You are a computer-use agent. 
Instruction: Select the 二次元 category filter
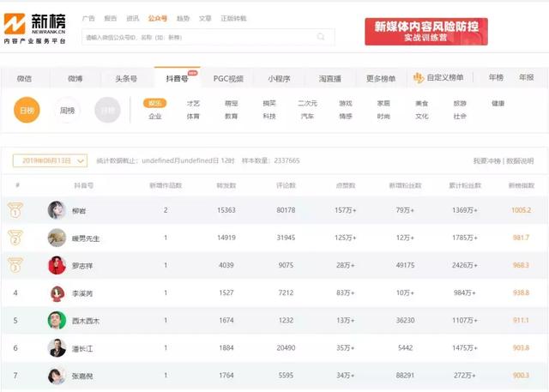click(307, 103)
